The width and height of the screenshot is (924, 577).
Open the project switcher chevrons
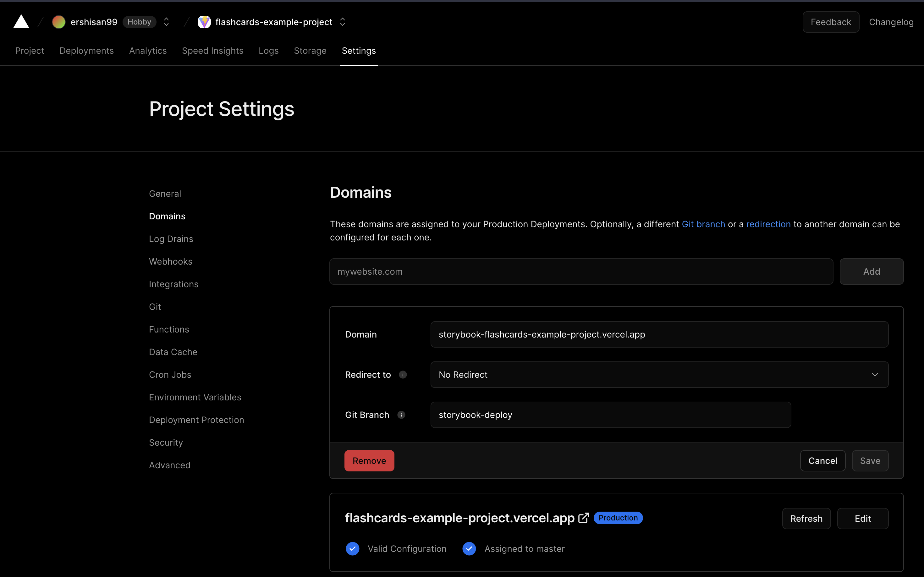point(342,22)
